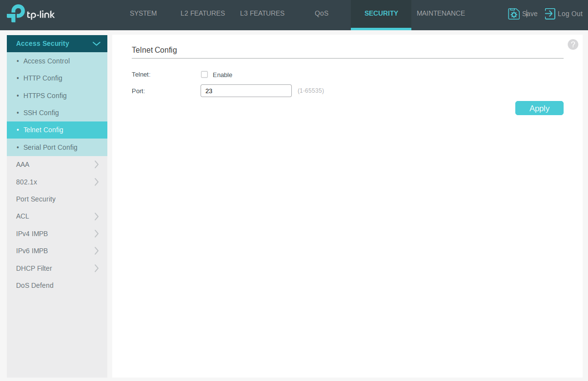588x381 pixels.
Task: Click the Telnet Config heading
Action: [x=154, y=50]
